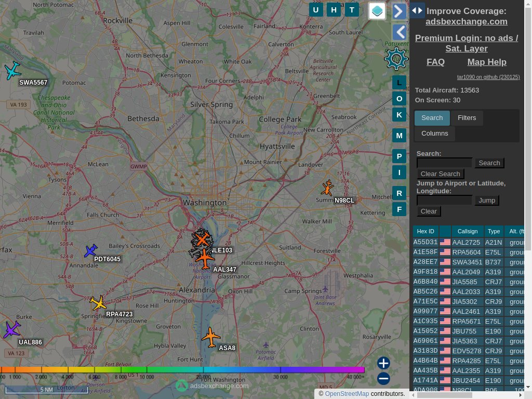532x399 pixels.
Task: Toggle the O map option button
Action: point(400,99)
